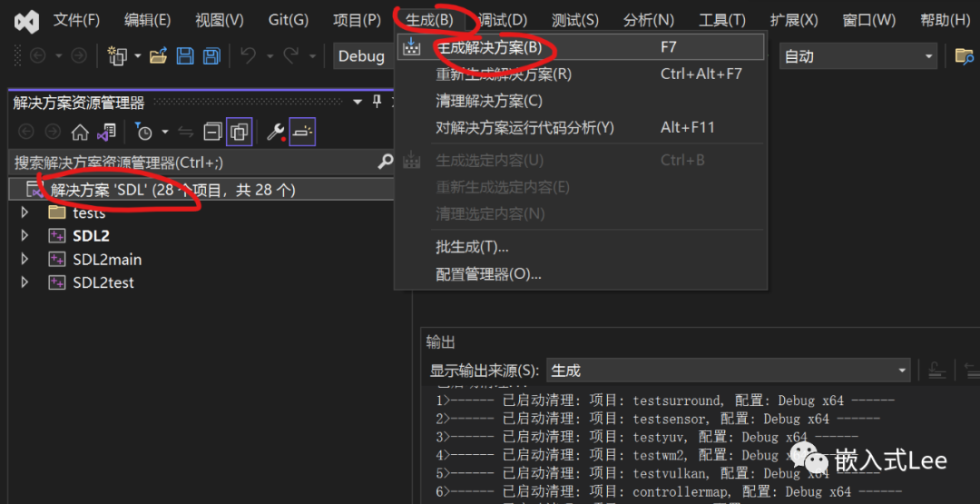Click the testsurround output line
This screenshot has width=980, height=504.
[x=666, y=400]
